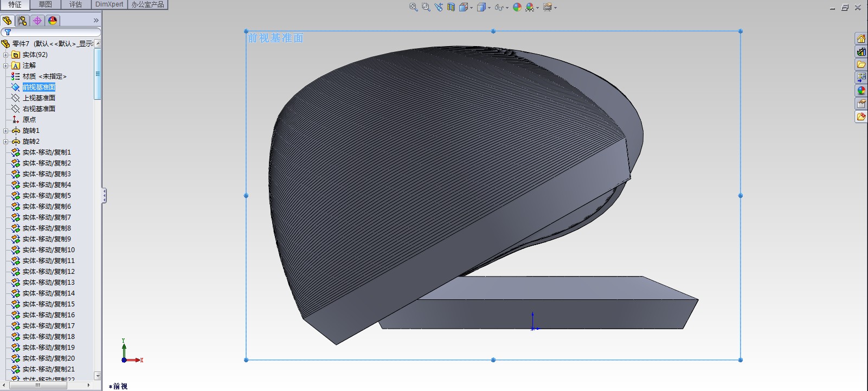Click the 材质 material icon in tree
The image size is (868, 391).
(16, 76)
